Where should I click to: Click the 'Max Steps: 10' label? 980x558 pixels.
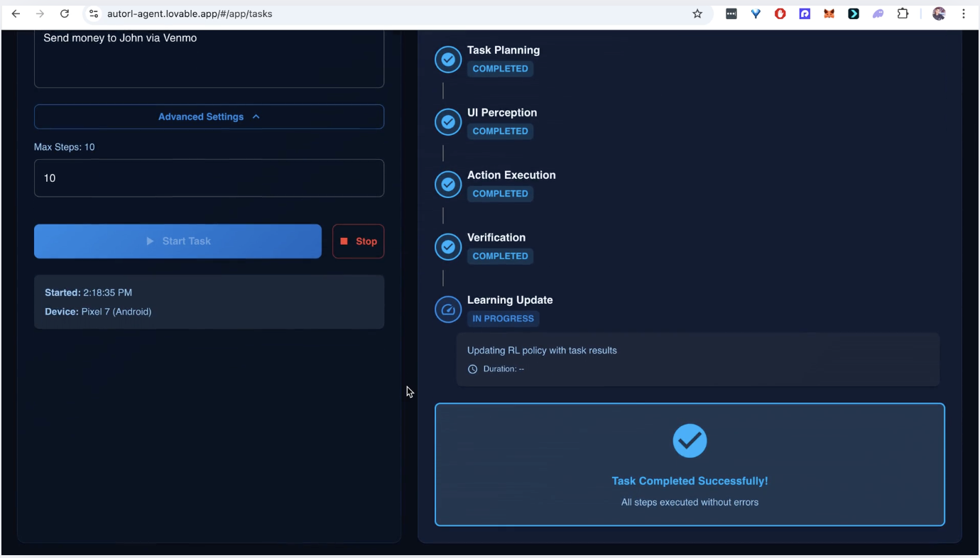(x=64, y=148)
